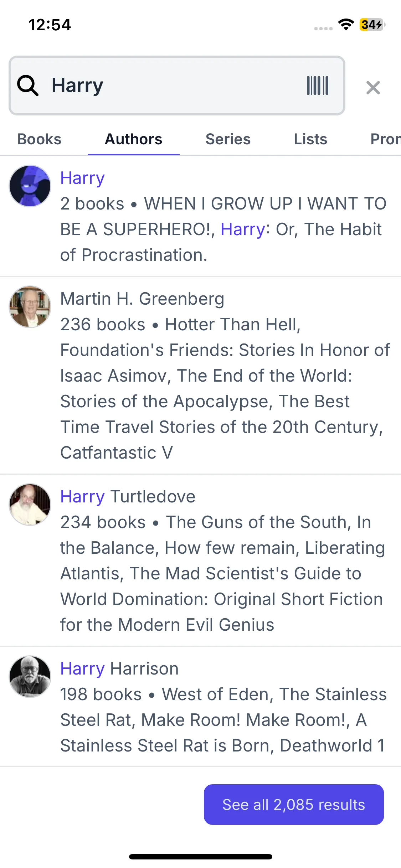401x868 pixels.
Task: Open the Harry Harrison author link
Action: 119,668
